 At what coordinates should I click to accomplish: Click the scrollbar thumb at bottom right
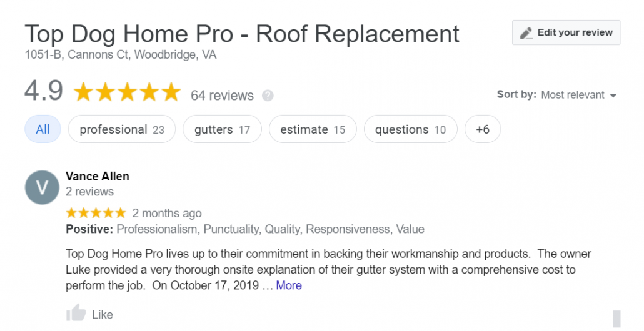[616, 319]
